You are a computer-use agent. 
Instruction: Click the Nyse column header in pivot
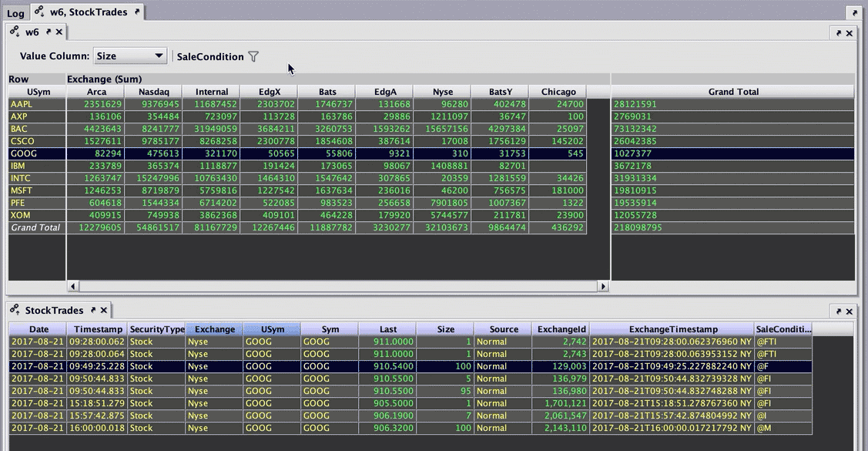tap(442, 92)
